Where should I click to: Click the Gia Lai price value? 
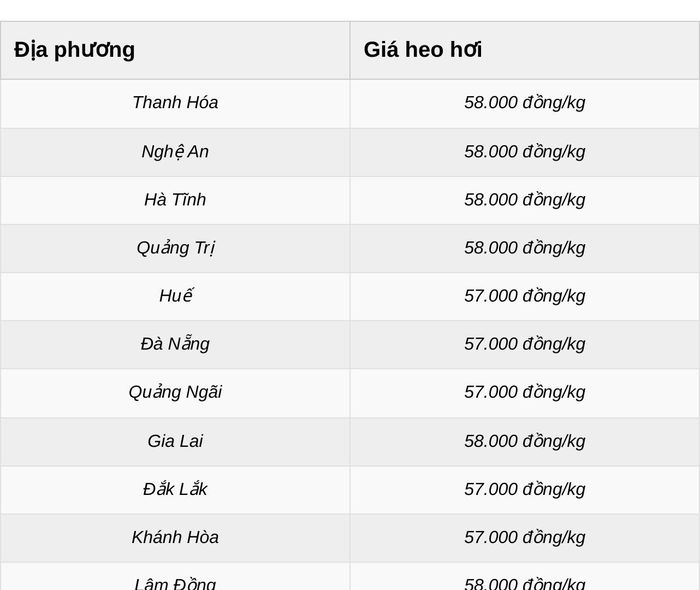(525, 441)
